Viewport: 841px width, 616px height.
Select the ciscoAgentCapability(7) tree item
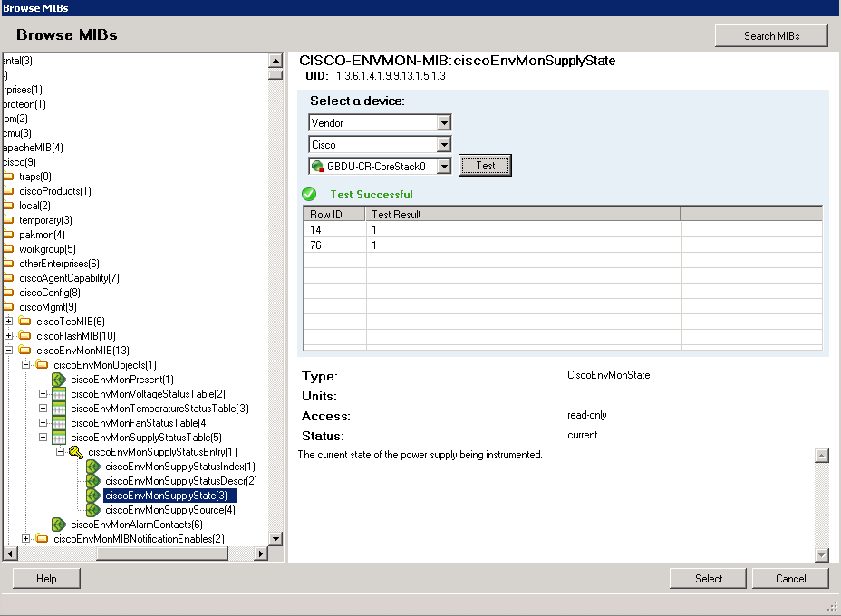69,278
